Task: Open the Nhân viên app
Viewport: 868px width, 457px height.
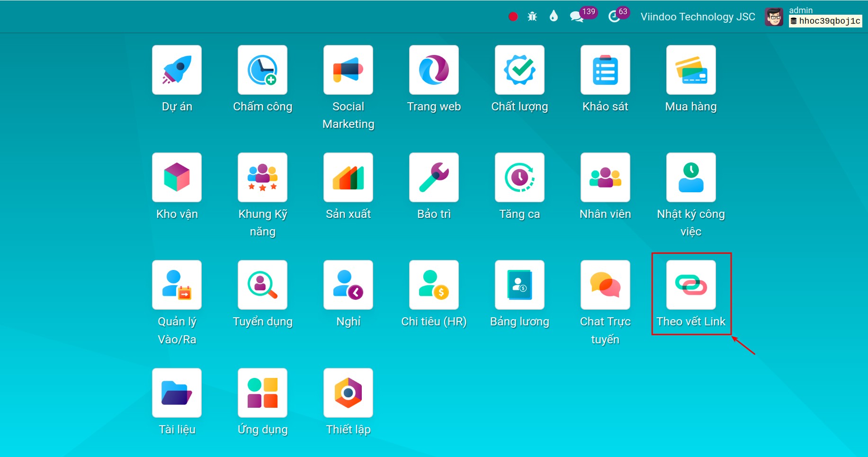Action: [x=605, y=178]
